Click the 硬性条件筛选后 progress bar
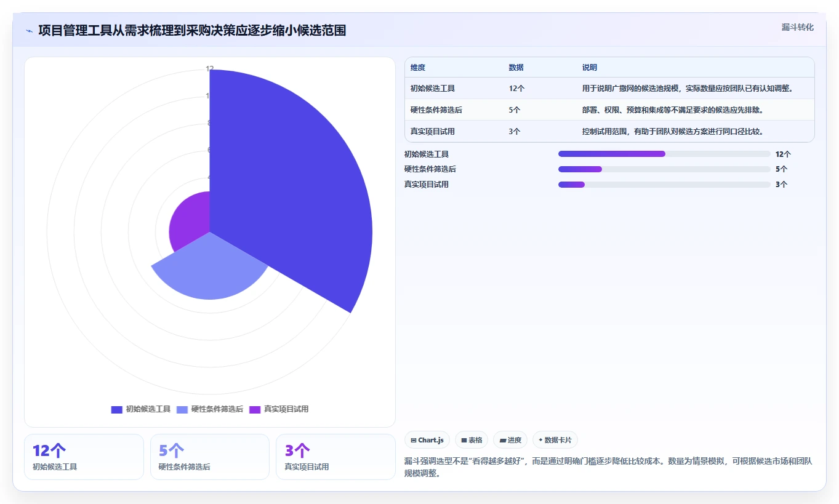 coord(664,169)
